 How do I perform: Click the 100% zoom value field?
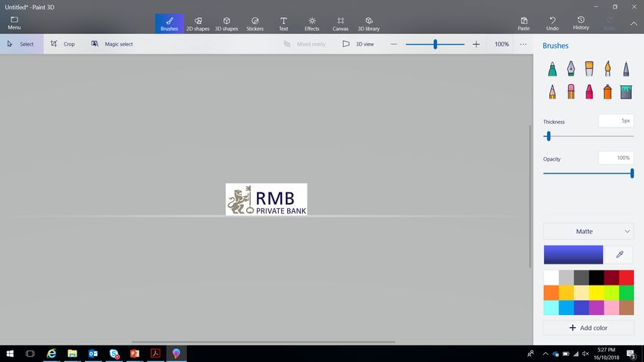pos(502,44)
